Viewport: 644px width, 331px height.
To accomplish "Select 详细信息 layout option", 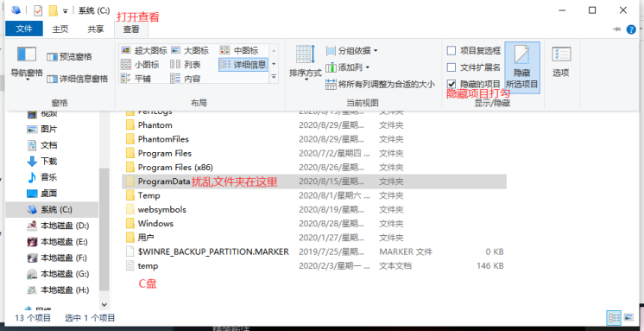I will click(x=243, y=64).
